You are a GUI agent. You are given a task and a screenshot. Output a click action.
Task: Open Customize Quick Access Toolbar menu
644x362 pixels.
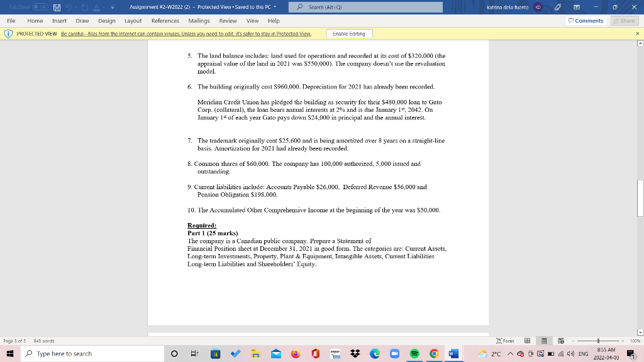(x=112, y=7)
